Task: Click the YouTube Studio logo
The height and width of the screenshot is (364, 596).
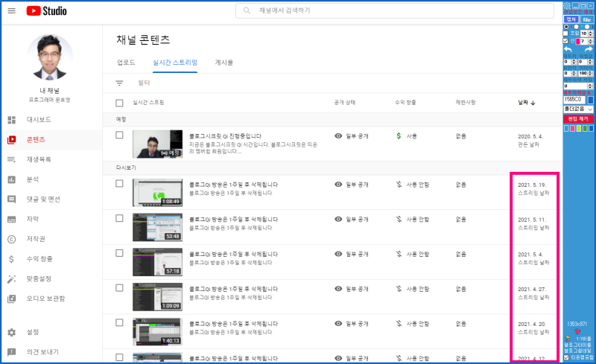Action: click(46, 11)
